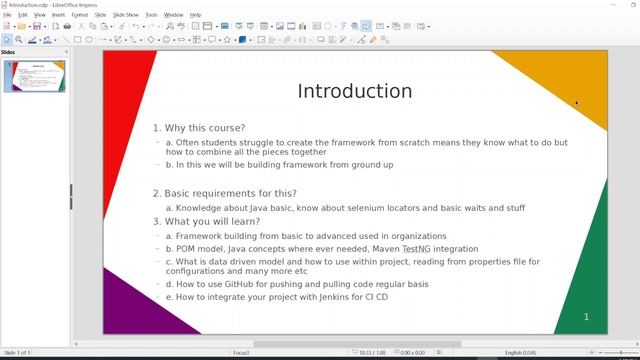Open the Tools menu
The image size is (640, 360).
pyautogui.click(x=151, y=15)
